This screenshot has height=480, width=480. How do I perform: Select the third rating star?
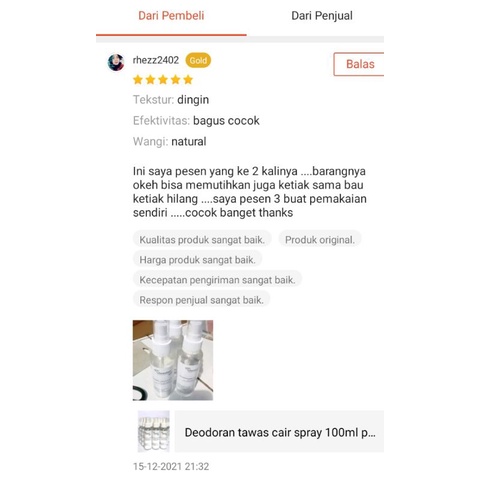point(163,80)
